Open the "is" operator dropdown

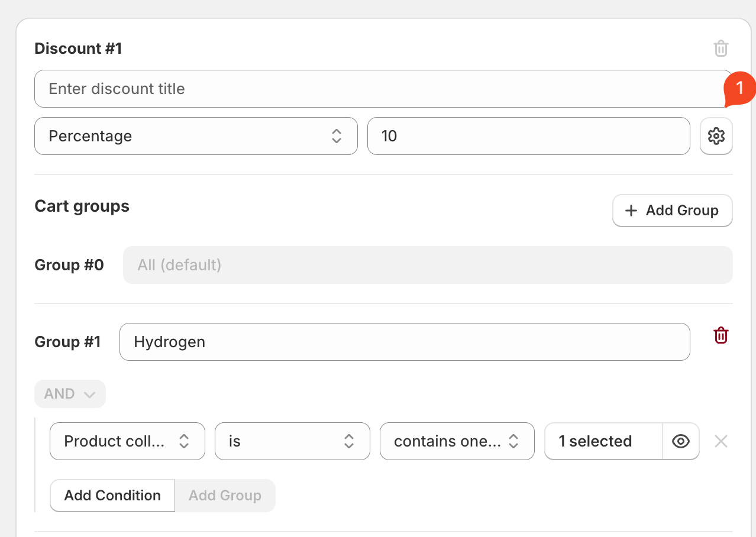pyautogui.click(x=292, y=441)
